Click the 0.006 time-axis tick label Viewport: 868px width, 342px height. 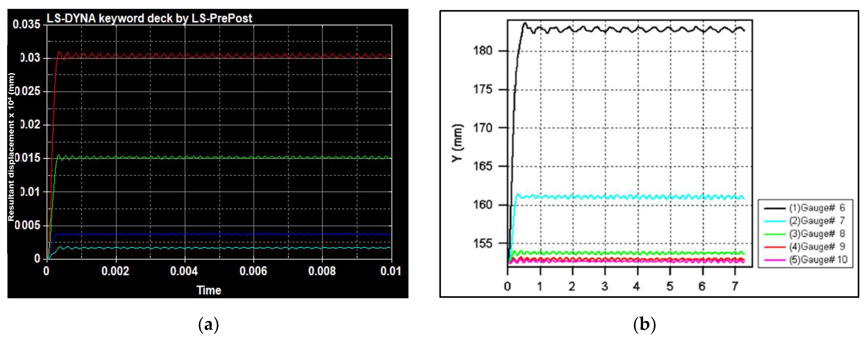pyautogui.click(x=253, y=271)
